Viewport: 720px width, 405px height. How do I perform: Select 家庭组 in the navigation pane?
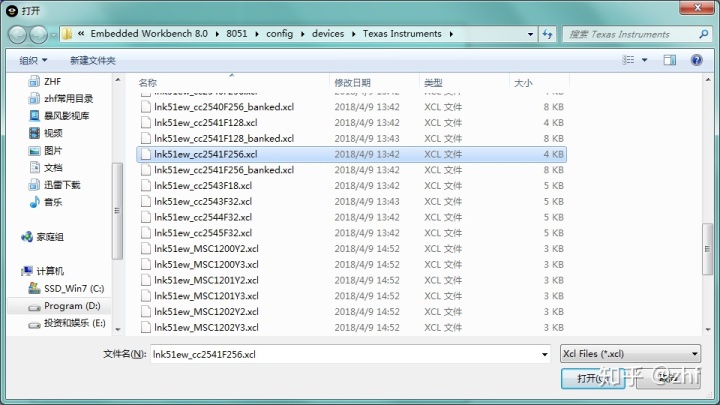tap(50, 237)
